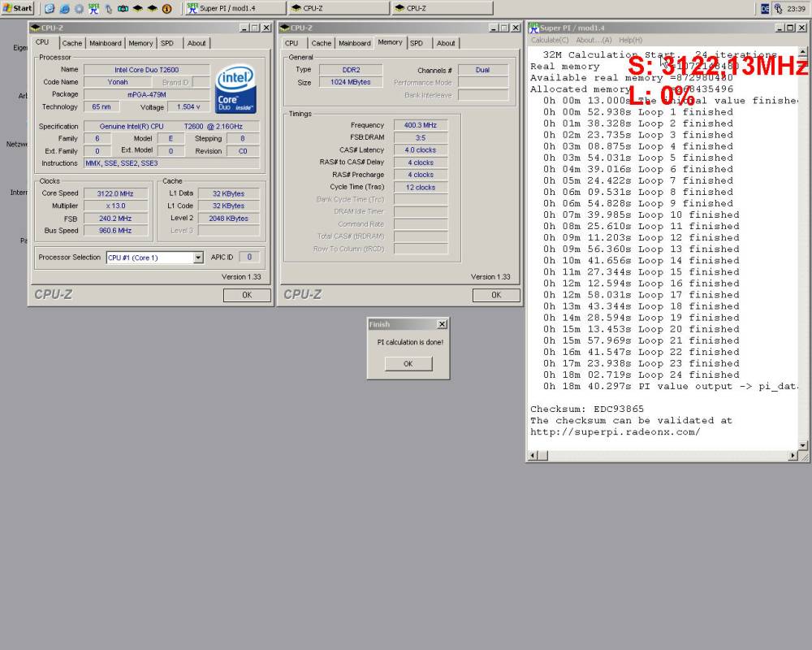The image size is (812, 650).
Task: Confirm PI calculation is done with OK
Action: click(408, 364)
